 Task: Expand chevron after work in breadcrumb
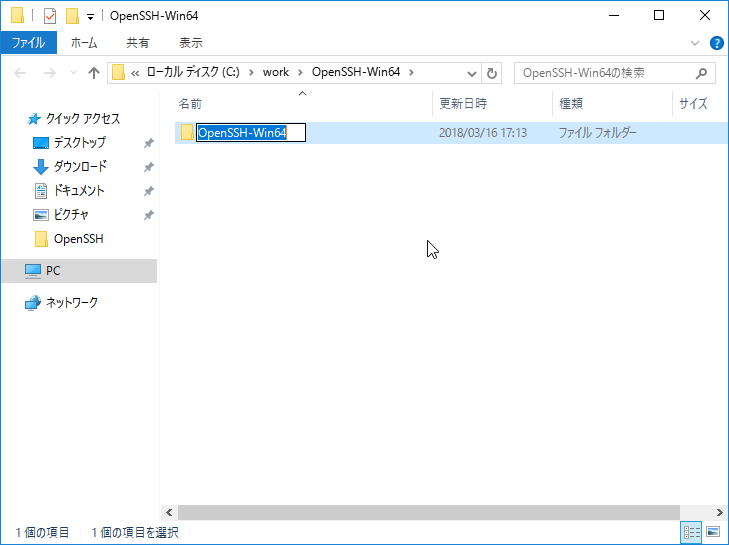[x=300, y=73]
